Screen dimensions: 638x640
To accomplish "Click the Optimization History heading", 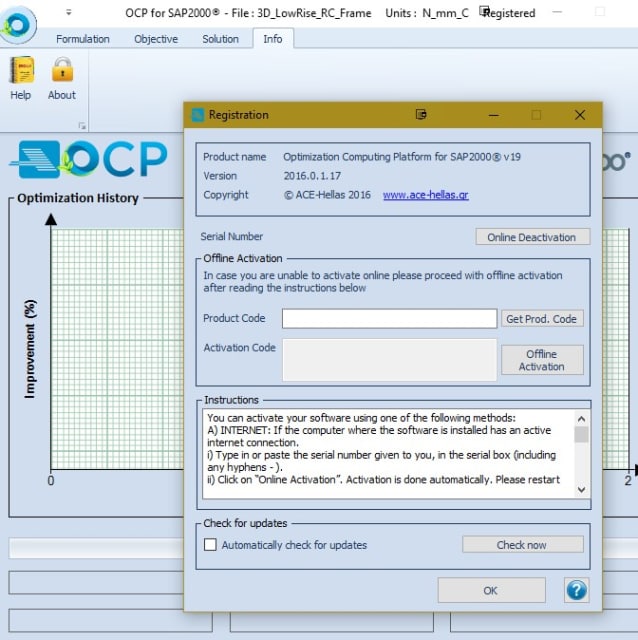I will [78, 198].
